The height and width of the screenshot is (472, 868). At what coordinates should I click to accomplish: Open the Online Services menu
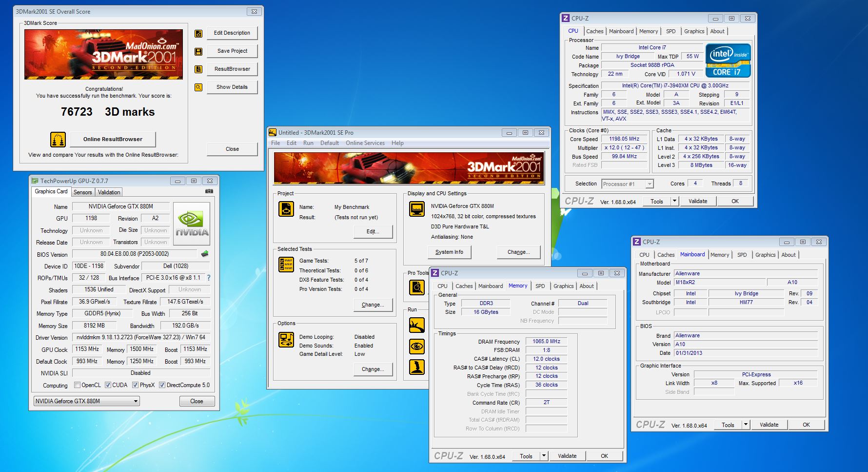click(365, 143)
